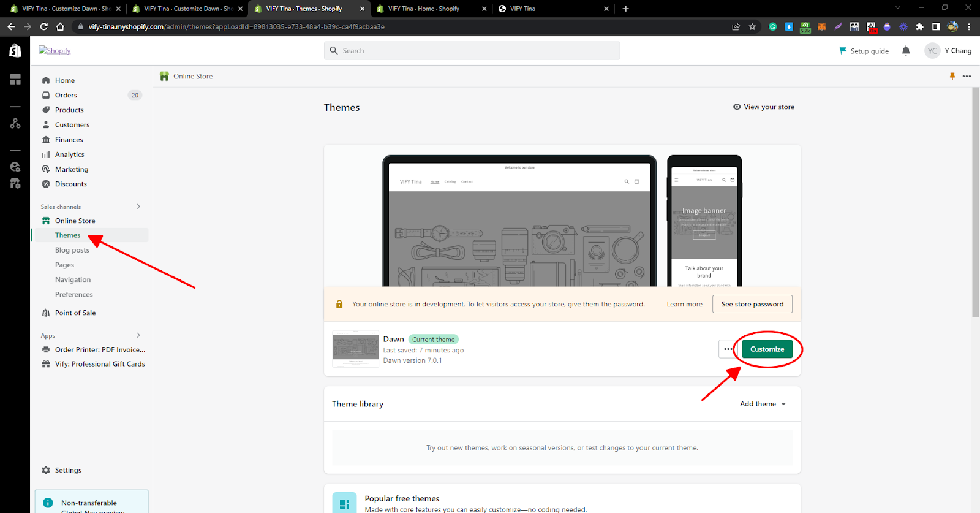Click the browser home button
980x513 pixels.
click(x=60, y=26)
